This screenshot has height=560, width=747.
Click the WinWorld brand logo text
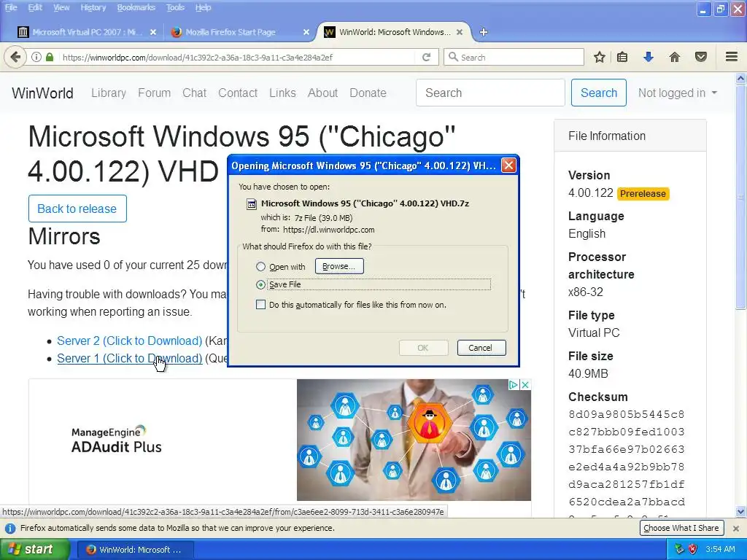[x=42, y=93]
